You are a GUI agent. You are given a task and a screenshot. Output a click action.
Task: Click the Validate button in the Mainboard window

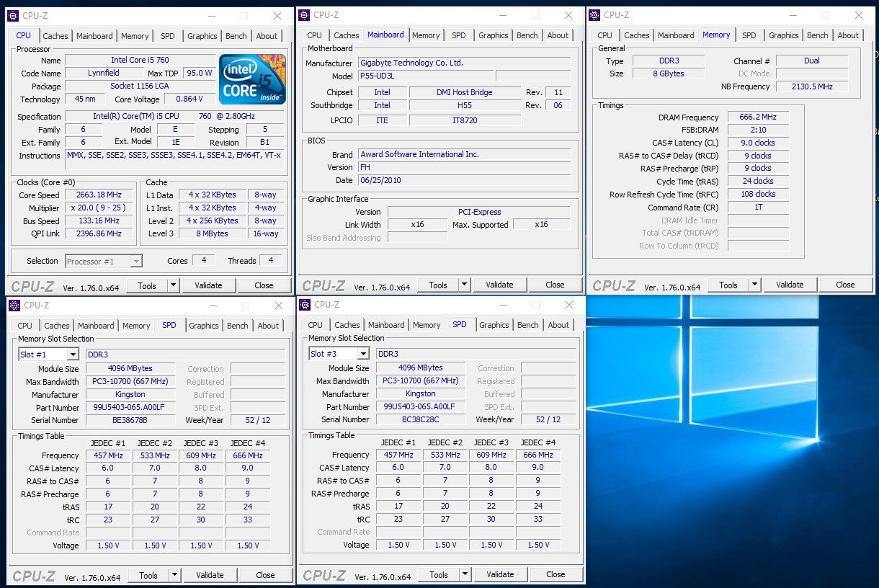click(x=499, y=285)
